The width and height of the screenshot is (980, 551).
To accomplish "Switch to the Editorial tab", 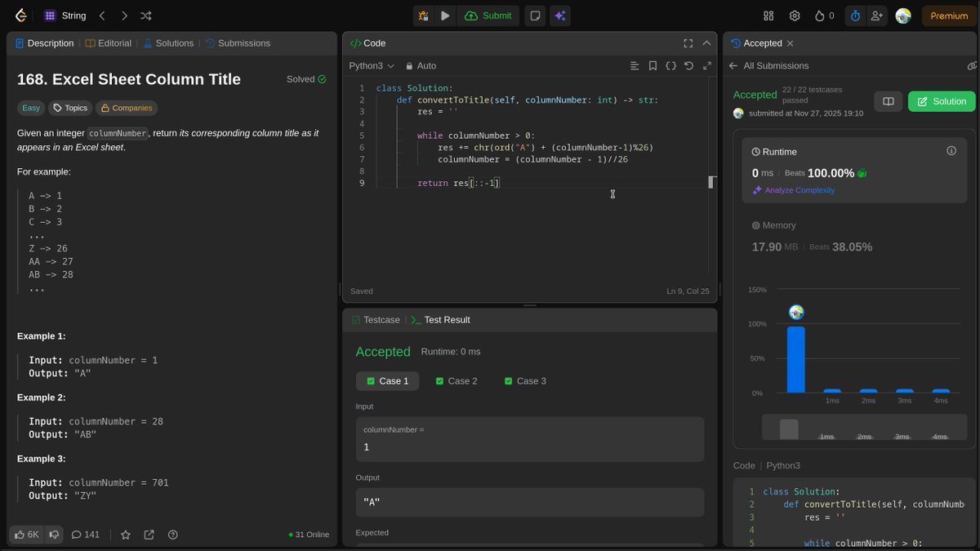I will coord(109,43).
